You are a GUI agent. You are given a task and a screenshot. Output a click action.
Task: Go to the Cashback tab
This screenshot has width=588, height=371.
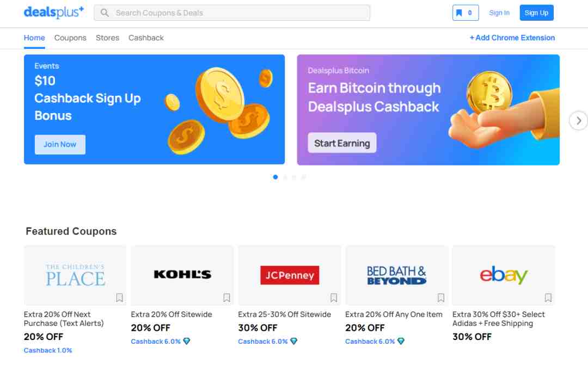146,38
